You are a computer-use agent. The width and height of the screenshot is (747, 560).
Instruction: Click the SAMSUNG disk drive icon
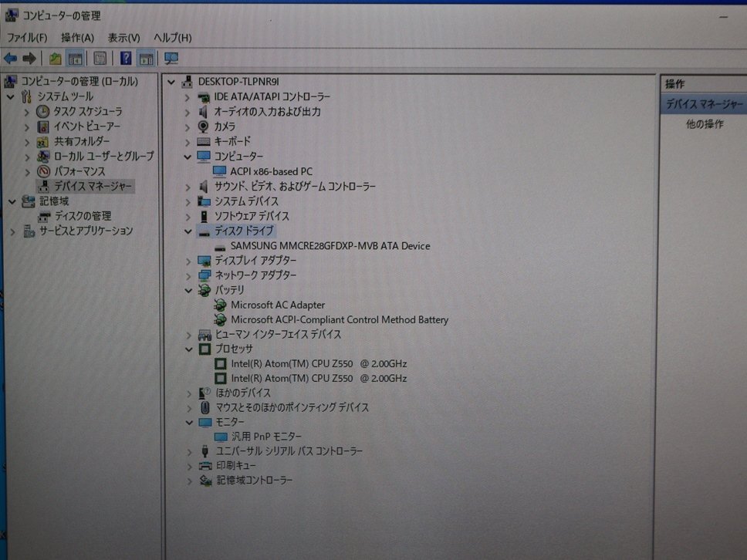point(220,248)
